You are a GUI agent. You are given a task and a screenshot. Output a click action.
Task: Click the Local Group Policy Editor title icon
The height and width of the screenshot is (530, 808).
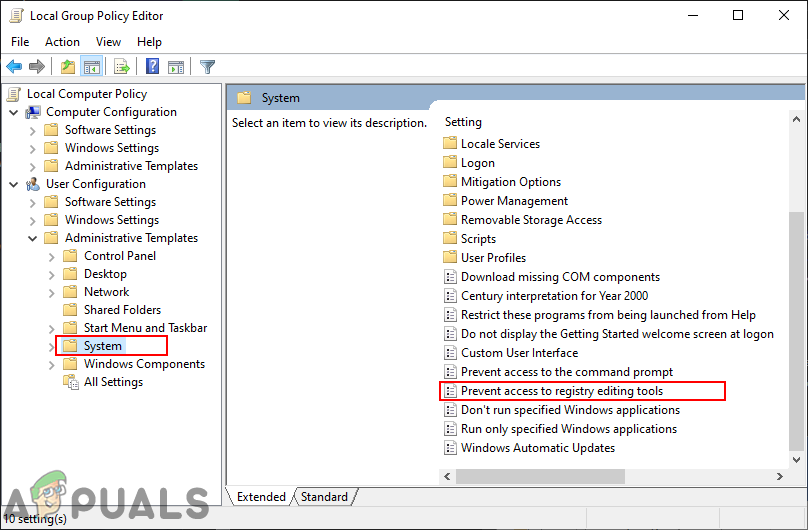(x=16, y=16)
